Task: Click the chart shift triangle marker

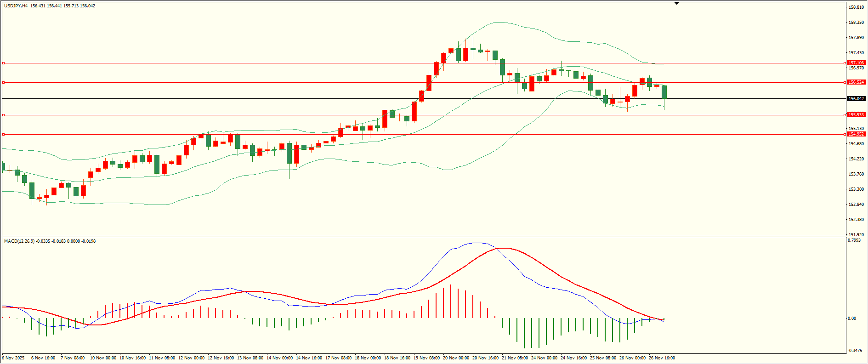Action: 676,4
